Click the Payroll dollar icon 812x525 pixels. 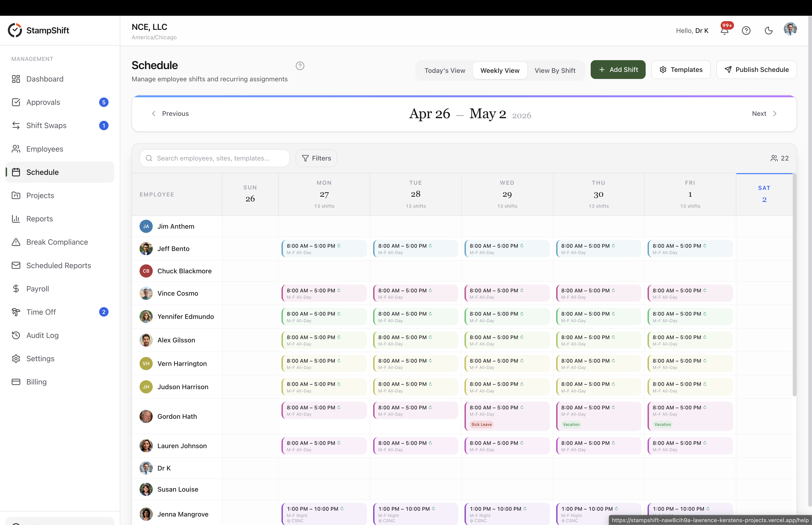(16, 289)
